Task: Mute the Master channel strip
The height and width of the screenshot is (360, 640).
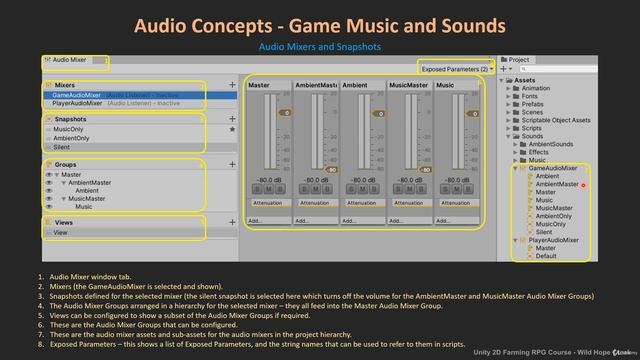Action: tap(269, 189)
